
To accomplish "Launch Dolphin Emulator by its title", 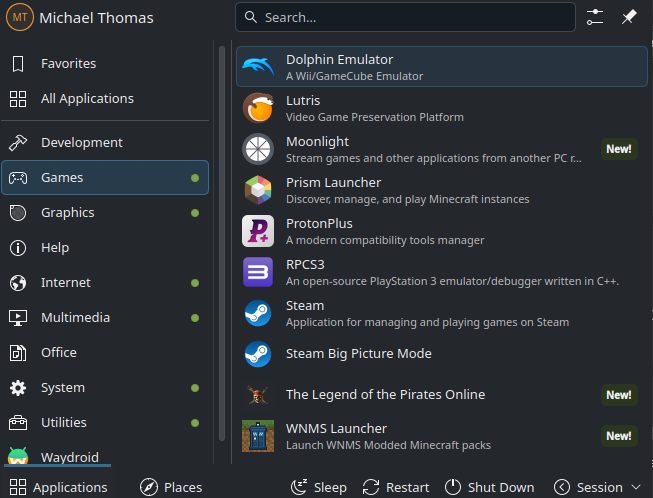I will (x=339, y=60).
